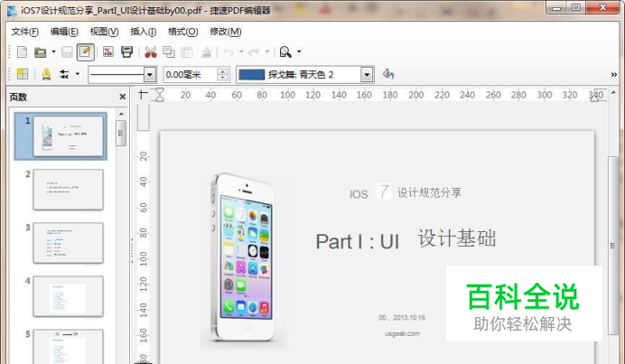Viewport: 625px width, 364px height.
Task: Open the 视图(V) menu
Action: click(x=104, y=32)
